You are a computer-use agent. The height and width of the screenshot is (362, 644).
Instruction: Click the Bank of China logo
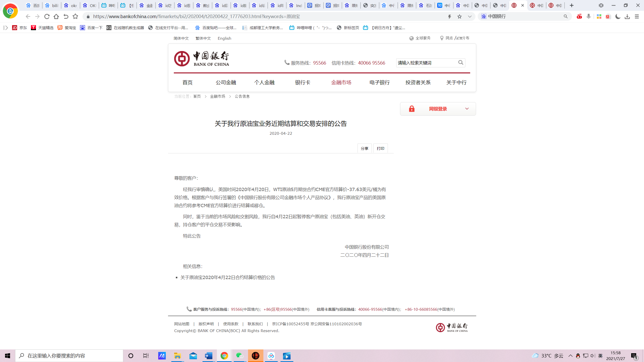point(202,59)
